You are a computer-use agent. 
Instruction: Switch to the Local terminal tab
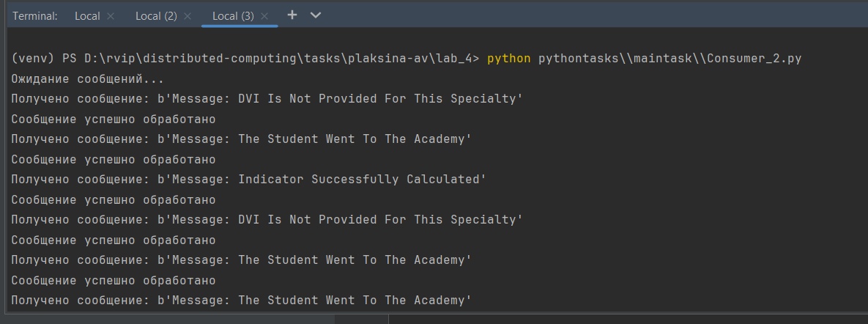[87, 15]
